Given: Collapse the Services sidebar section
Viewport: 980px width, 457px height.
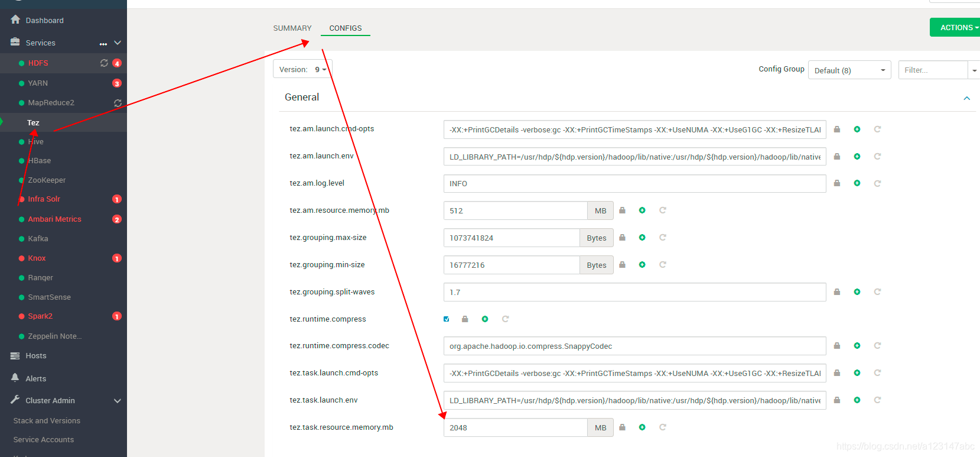Looking at the screenshot, I should click(x=118, y=43).
